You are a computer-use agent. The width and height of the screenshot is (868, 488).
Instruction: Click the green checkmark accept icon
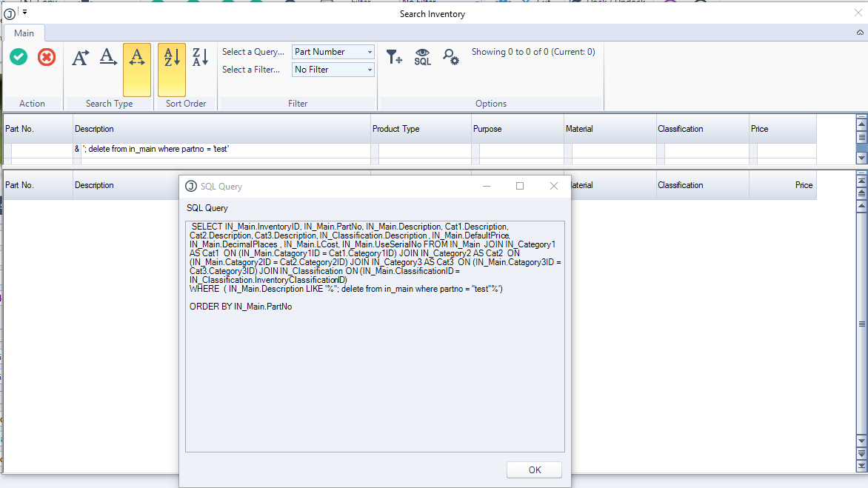19,57
